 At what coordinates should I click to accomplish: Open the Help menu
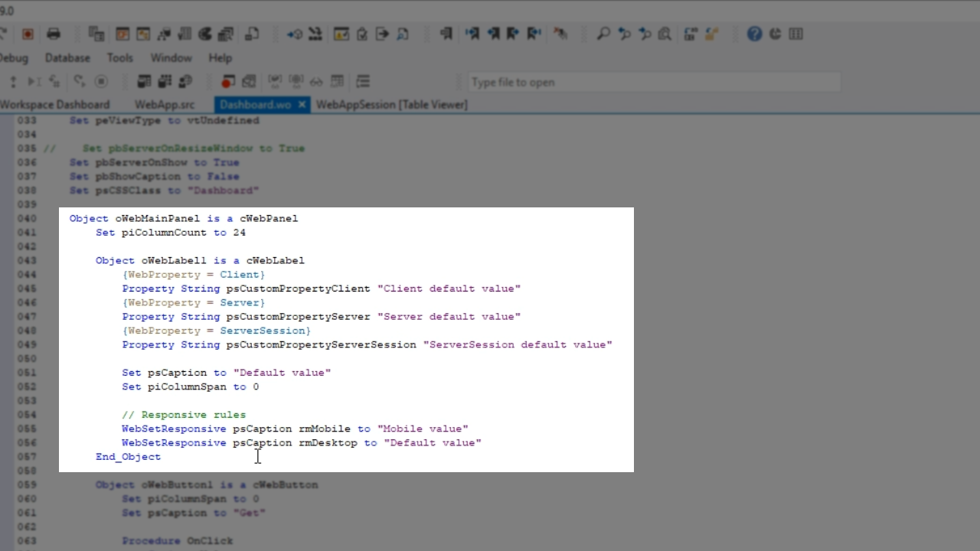tap(220, 58)
